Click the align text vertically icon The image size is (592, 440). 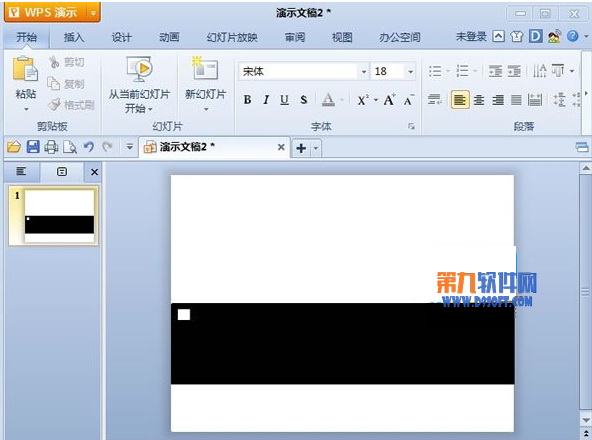[558, 71]
